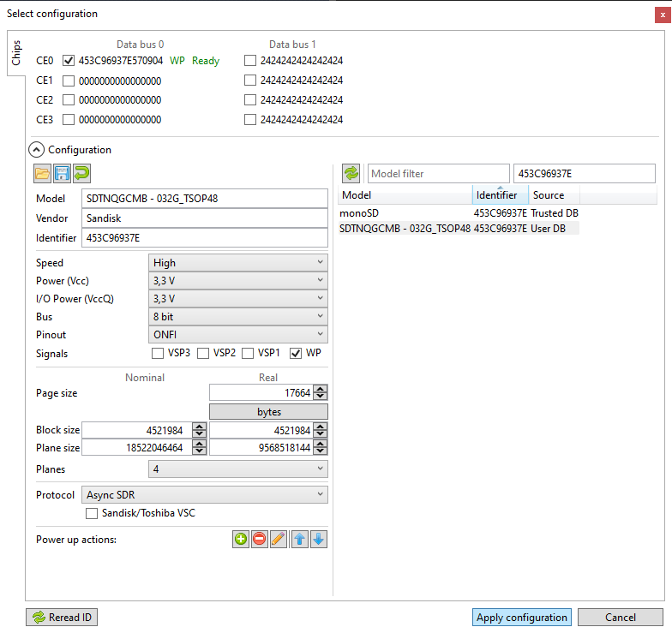Sort list by Identifier column header
Image resolution: width=672 pixels, height=633 pixels.
[499, 194]
